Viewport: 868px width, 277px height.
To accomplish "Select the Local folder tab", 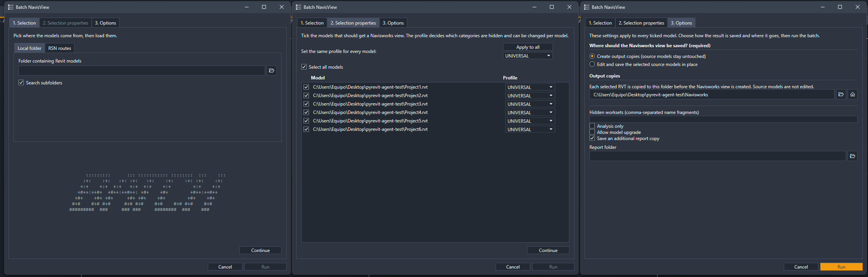I will 30,48.
